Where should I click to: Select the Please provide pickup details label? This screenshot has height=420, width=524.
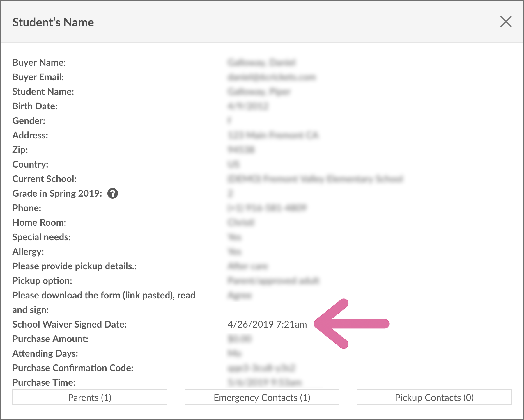[74, 266]
